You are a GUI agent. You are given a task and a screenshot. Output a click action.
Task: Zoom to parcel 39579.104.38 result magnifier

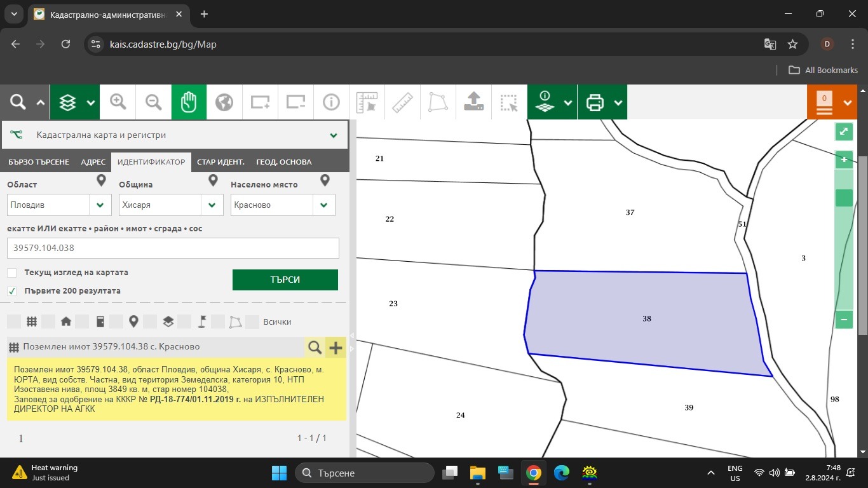click(315, 347)
